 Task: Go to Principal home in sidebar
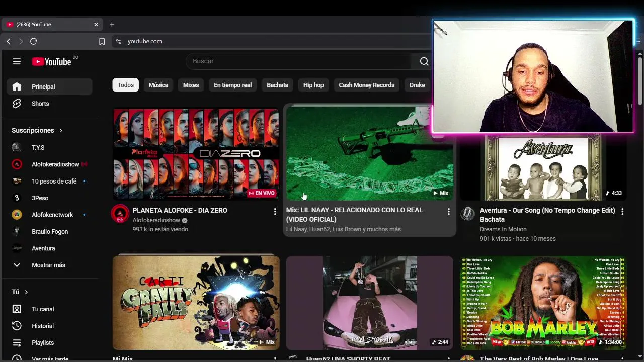[49, 86]
